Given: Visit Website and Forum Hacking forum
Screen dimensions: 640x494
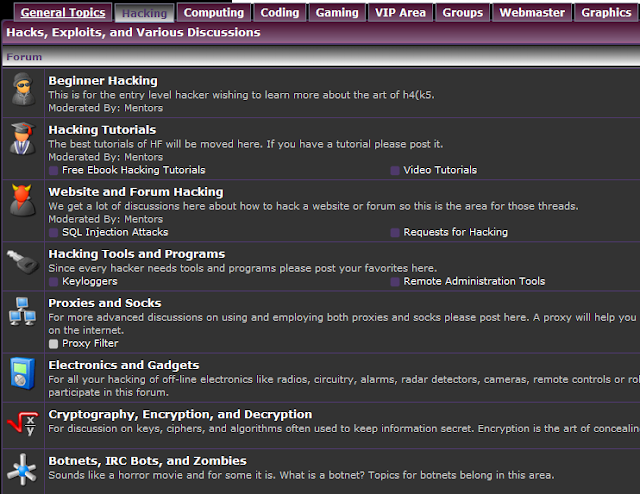Looking at the screenshot, I should pyautogui.click(x=136, y=192).
